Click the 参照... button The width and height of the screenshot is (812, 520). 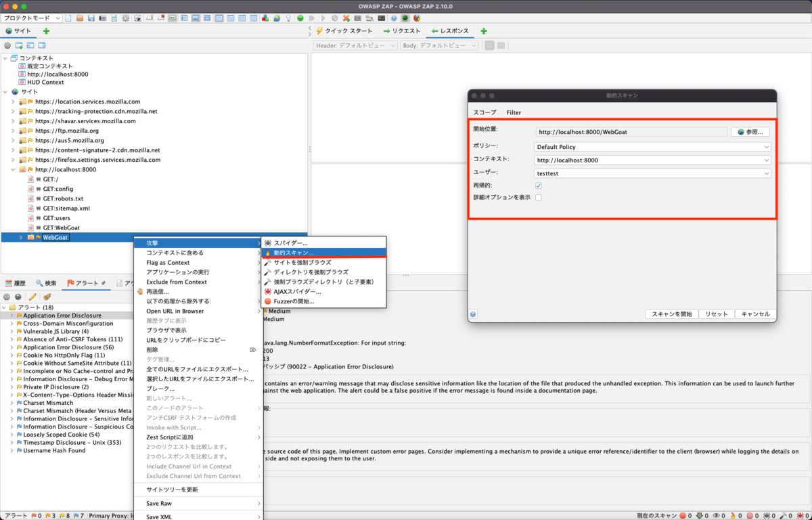tap(750, 132)
